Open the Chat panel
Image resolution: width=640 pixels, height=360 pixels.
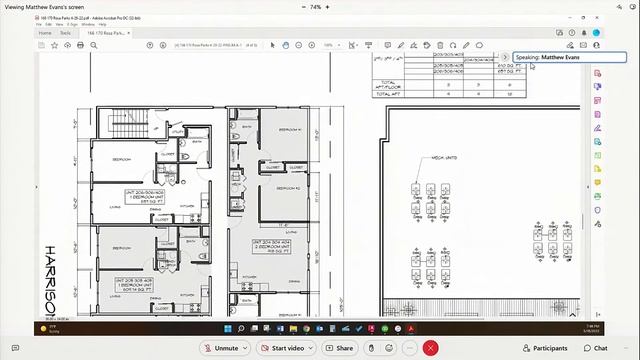click(596, 348)
